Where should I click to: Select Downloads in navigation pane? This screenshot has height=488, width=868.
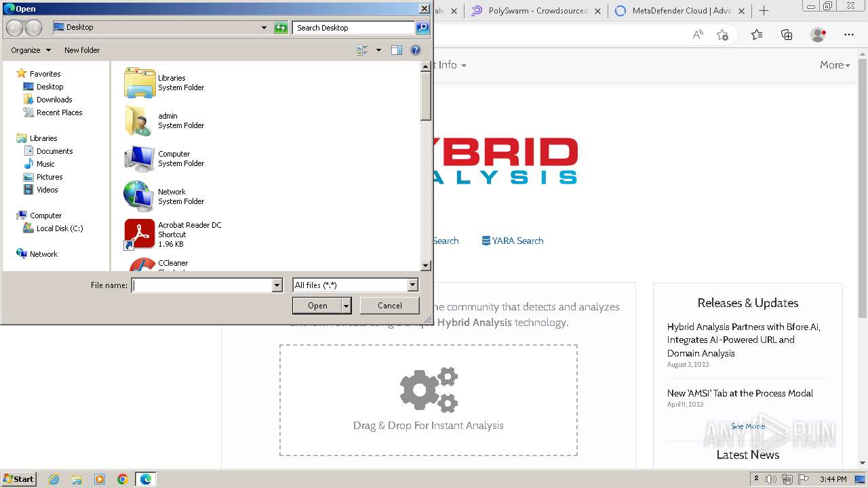pos(47,100)
